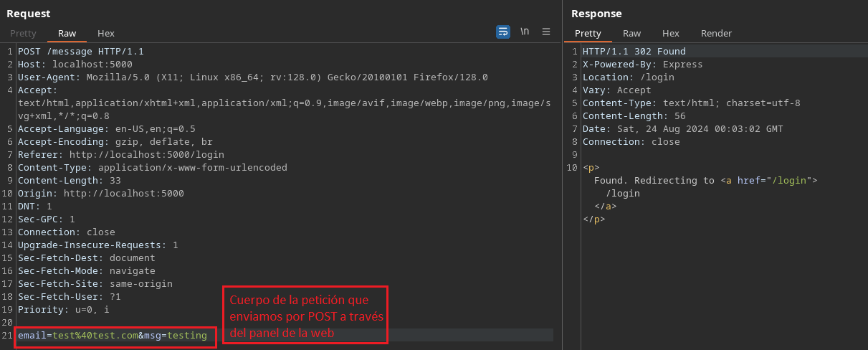Viewport: 868px width, 350px height.
Task: Open the Hex tab in Request panel
Action: coord(106,33)
